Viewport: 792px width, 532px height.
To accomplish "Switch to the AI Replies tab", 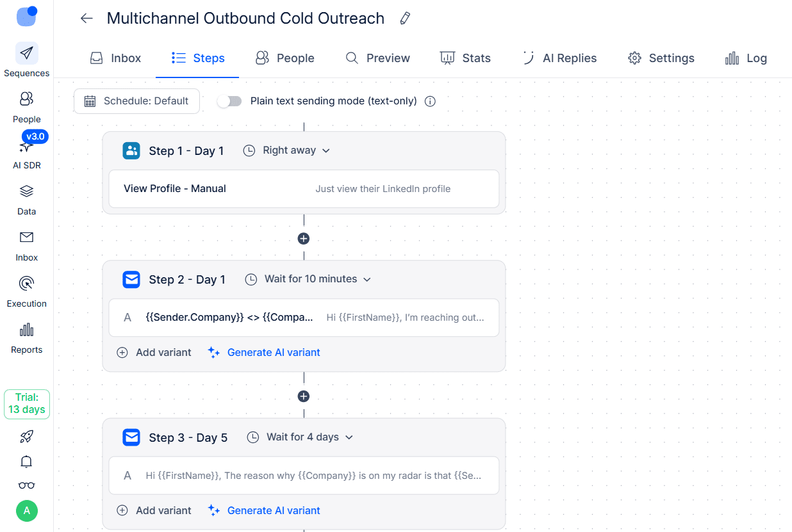I will [x=560, y=58].
